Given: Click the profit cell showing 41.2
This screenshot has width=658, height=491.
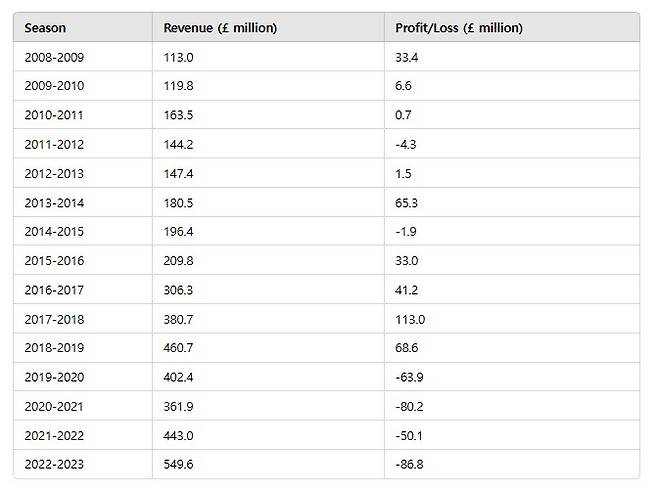Looking at the screenshot, I should tap(408, 290).
